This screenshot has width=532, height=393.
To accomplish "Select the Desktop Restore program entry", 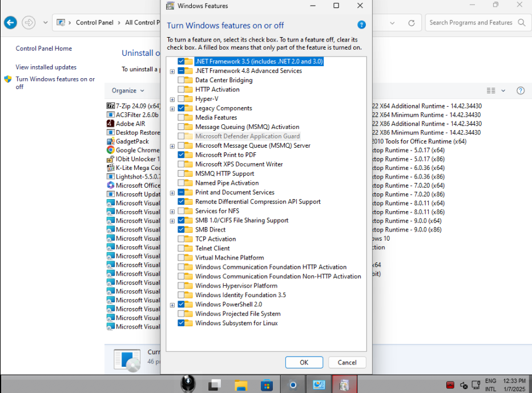I will coord(134,132).
